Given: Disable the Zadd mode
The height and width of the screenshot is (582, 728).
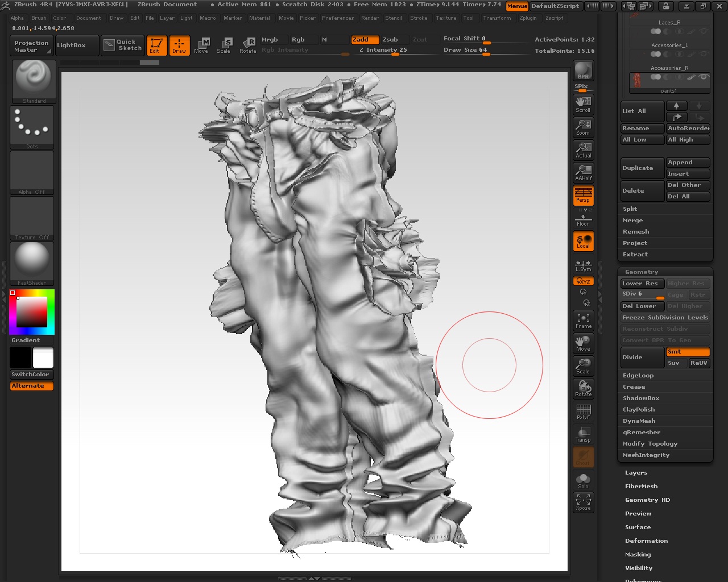Looking at the screenshot, I should (x=365, y=39).
